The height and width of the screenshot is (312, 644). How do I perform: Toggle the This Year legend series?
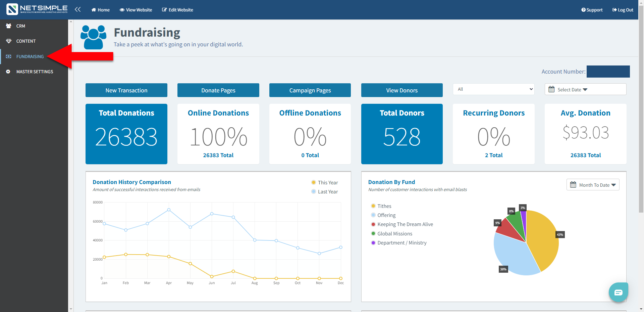[x=324, y=182]
